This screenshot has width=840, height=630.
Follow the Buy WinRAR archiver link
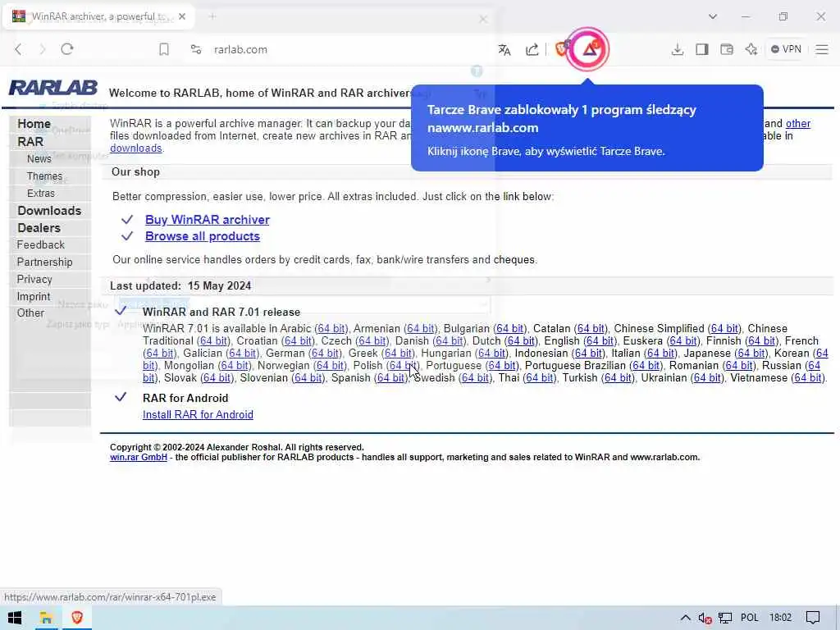(x=208, y=220)
